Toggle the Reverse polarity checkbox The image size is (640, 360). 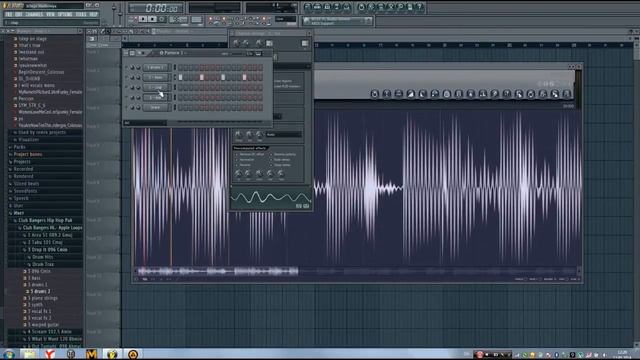pyautogui.click(x=271, y=155)
